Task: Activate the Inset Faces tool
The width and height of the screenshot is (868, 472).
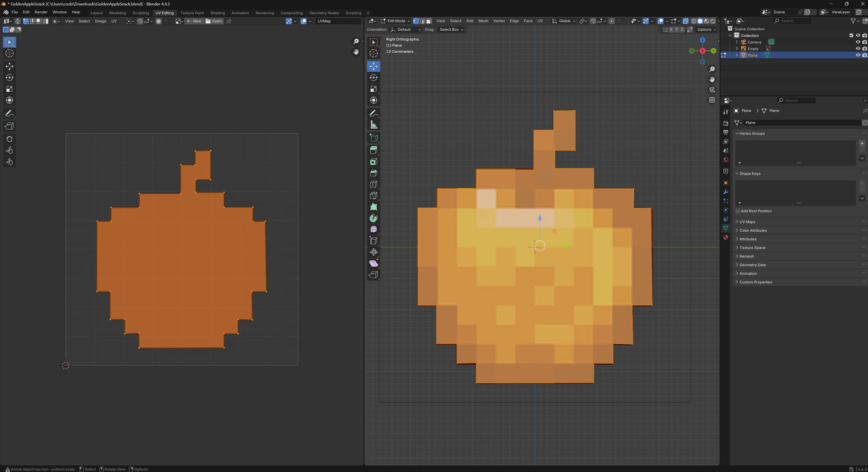Action: [x=373, y=162]
